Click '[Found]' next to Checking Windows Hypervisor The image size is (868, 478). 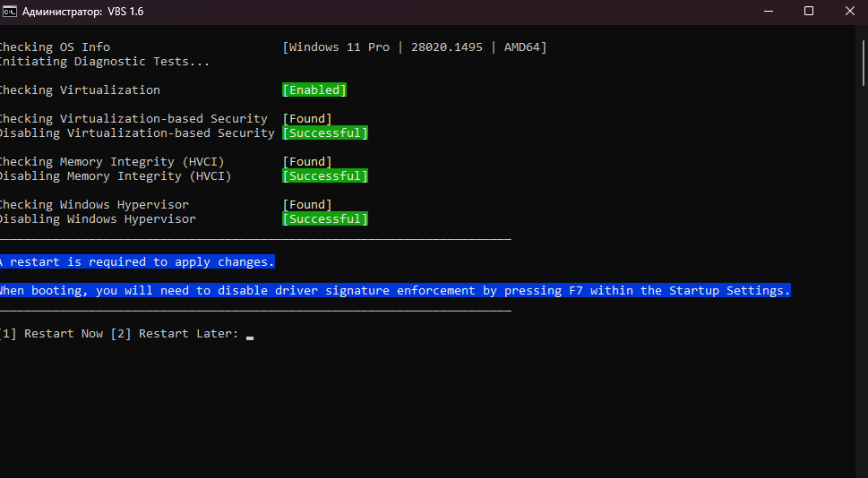tap(307, 205)
